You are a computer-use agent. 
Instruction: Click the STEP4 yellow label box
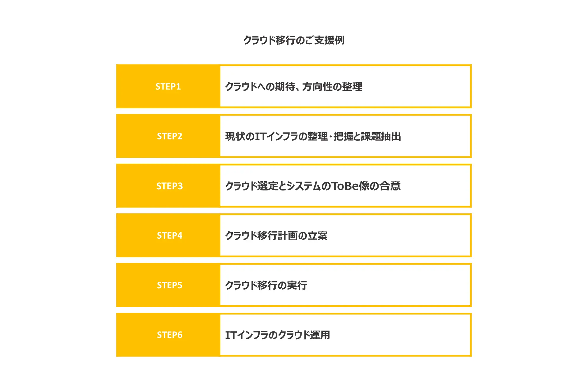click(168, 235)
